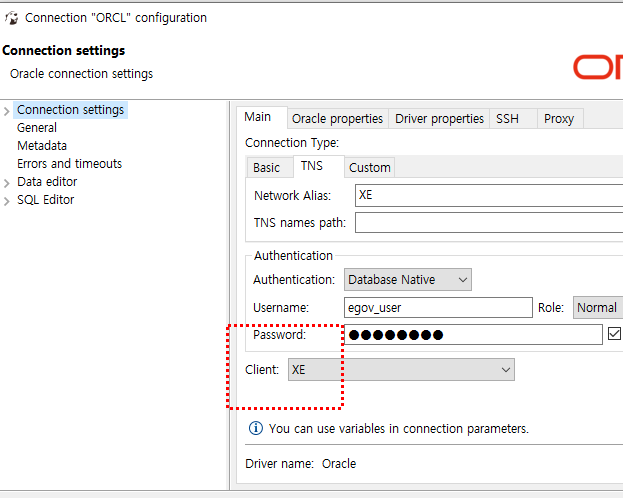Select the Basic connection type tab
The height and width of the screenshot is (498, 623).
tap(269, 167)
